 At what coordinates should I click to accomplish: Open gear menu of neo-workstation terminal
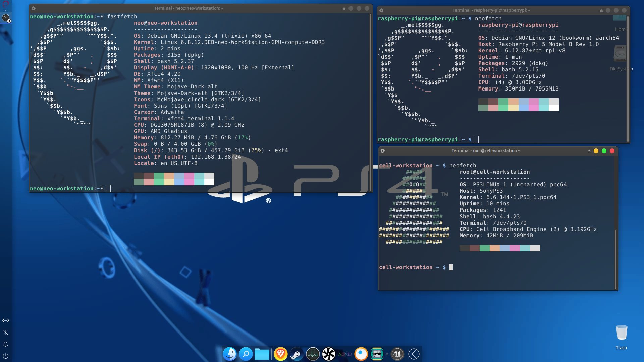point(34,8)
